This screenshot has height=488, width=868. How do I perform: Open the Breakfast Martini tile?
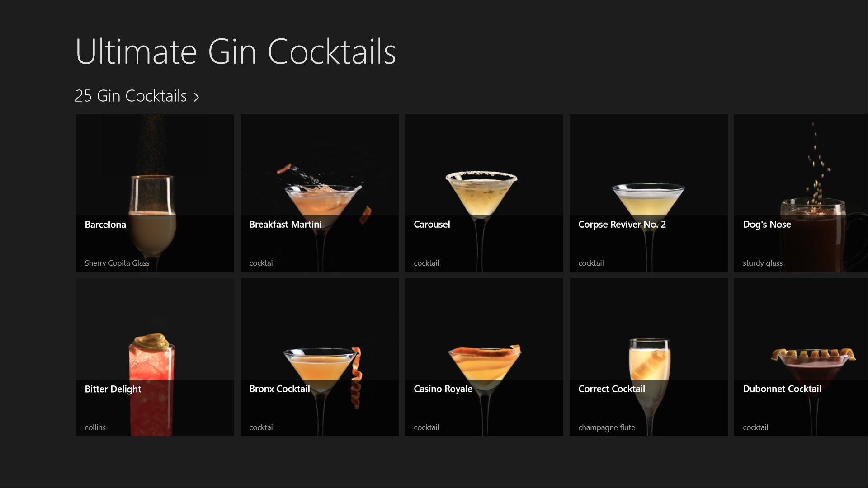pyautogui.click(x=320, y=193)
